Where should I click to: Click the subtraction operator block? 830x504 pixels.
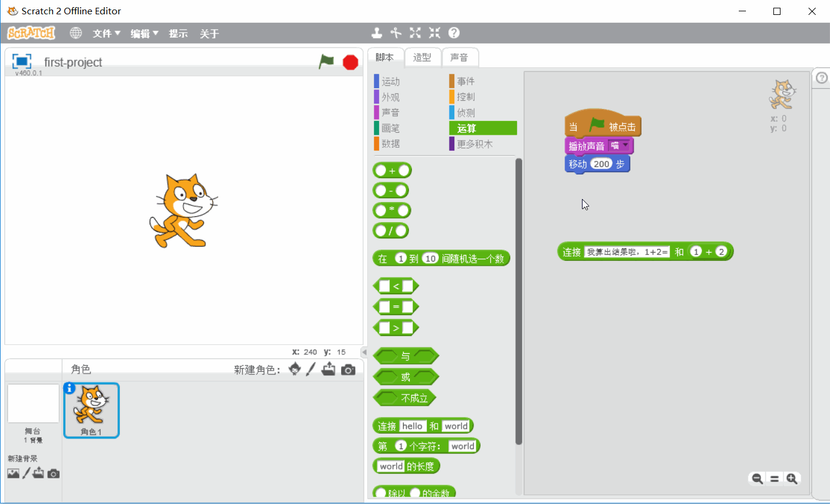click(391, 191)
